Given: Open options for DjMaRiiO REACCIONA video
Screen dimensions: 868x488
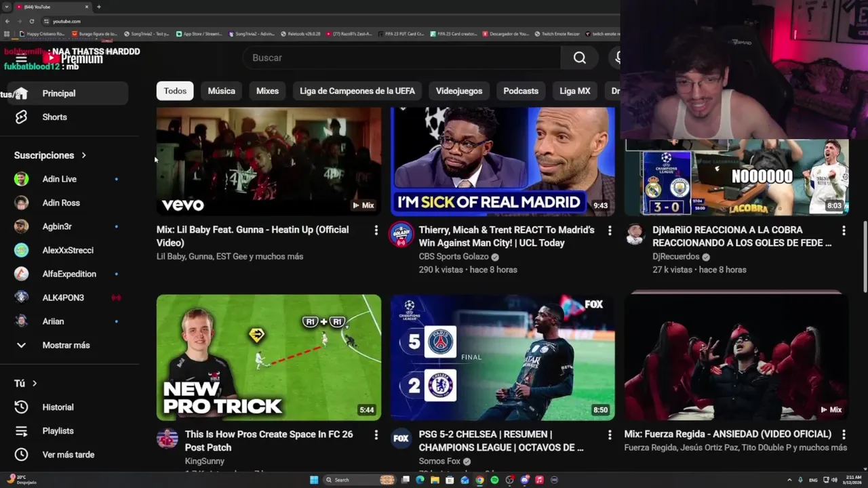Looking at the screenshot, I should pyautogui.click(x=844, y=230).
